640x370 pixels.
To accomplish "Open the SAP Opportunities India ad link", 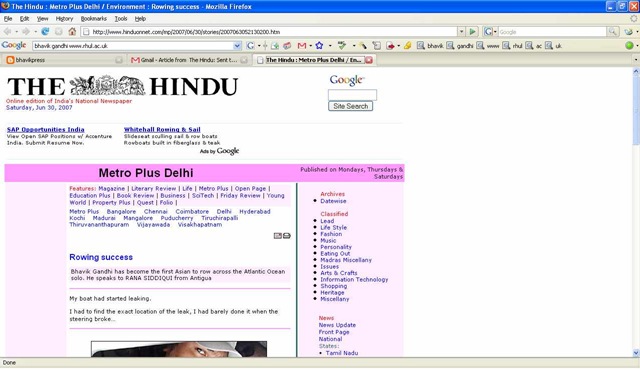I will (46, 129).
